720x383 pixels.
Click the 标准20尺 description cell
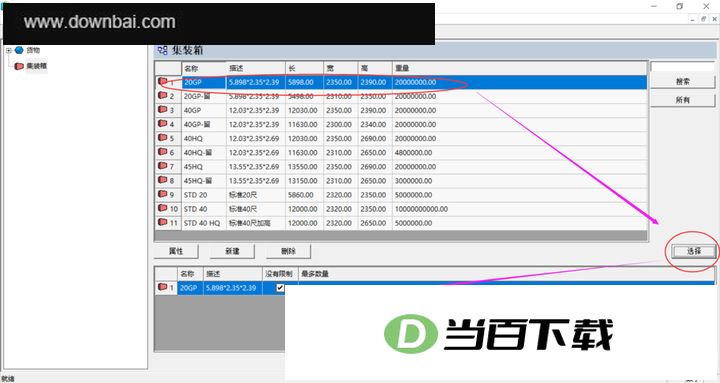coord(256,195)
